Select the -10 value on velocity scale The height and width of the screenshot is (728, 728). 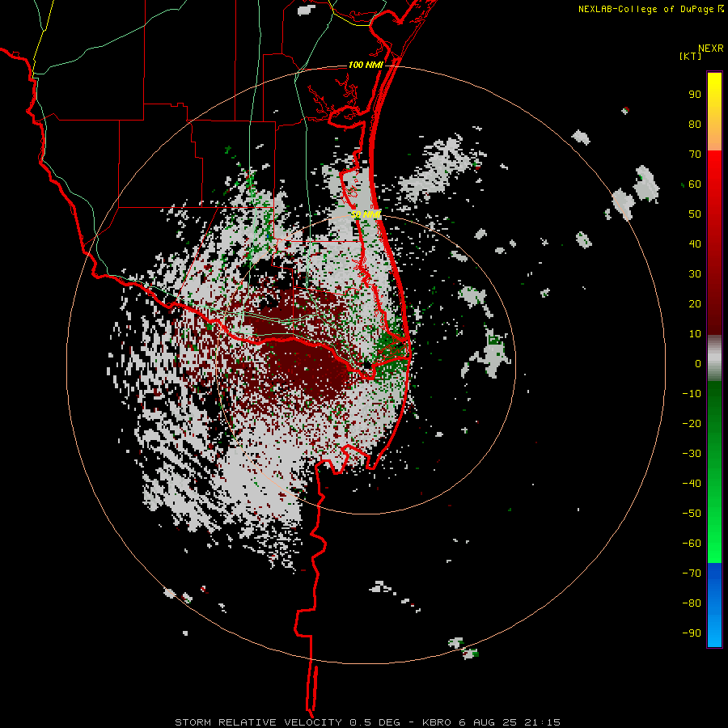692,394
